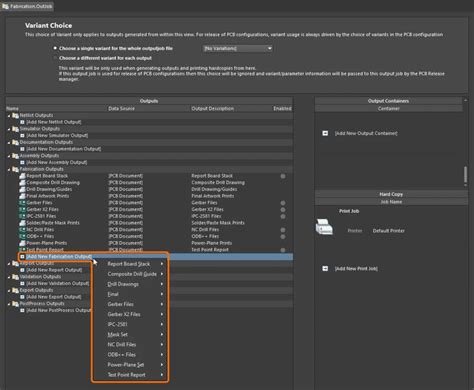
Task: Click Add New Export Output link
Action: click(54, 297)
